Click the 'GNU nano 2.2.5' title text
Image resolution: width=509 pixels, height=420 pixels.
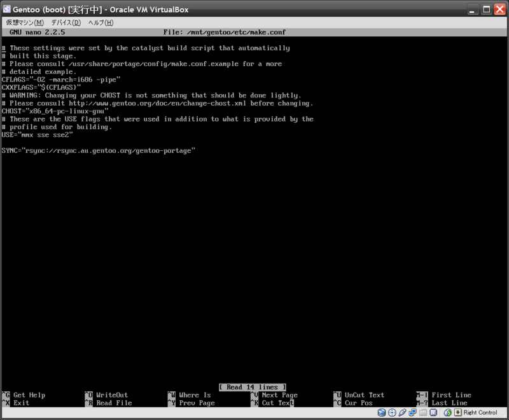[37, 32]
